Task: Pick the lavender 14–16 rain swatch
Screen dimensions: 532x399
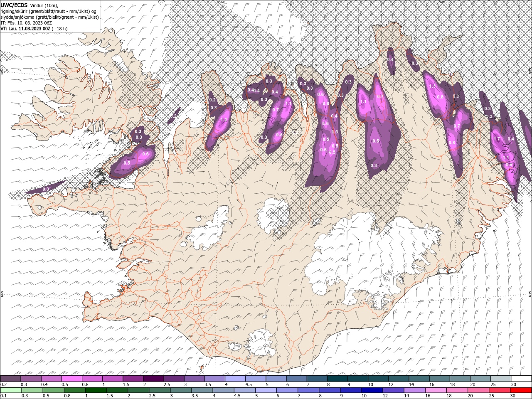Action: tap(414, 390)
